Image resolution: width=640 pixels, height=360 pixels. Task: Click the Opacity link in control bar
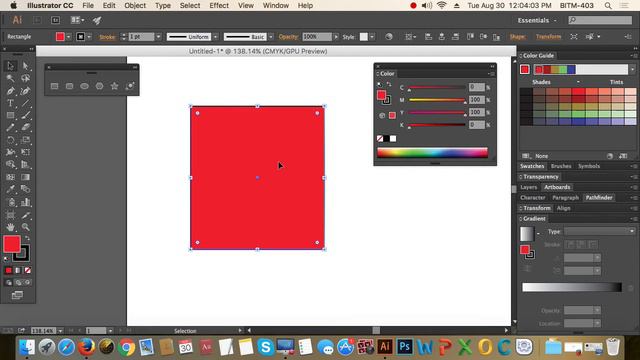(289, 37)
